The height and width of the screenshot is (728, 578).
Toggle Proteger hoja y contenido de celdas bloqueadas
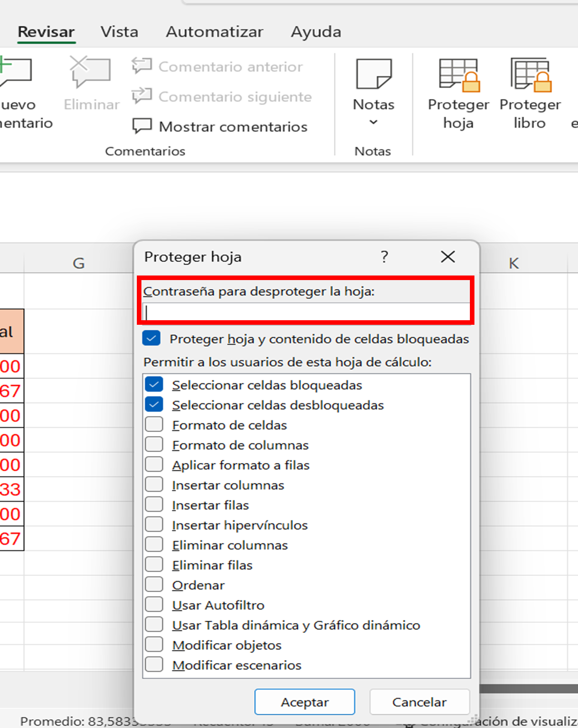[151, 338]
